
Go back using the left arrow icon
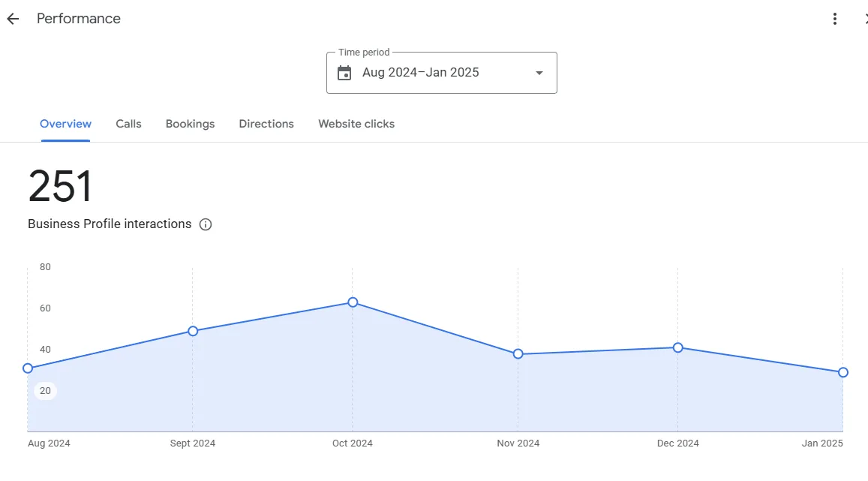tap(13, 19)
